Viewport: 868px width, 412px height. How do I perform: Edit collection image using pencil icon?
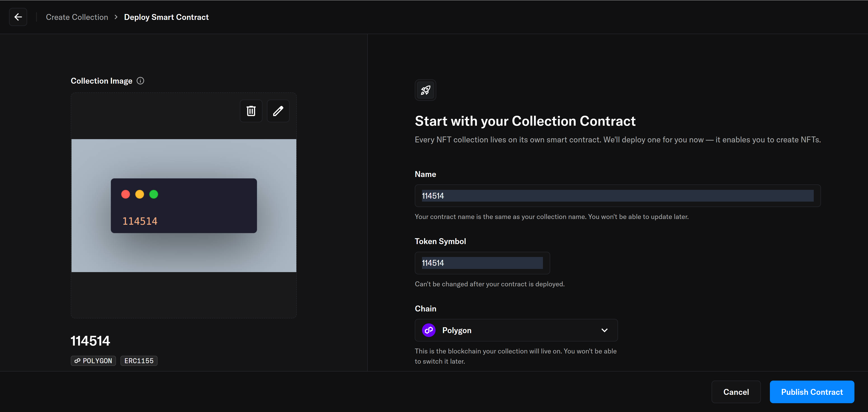point(278,111)
